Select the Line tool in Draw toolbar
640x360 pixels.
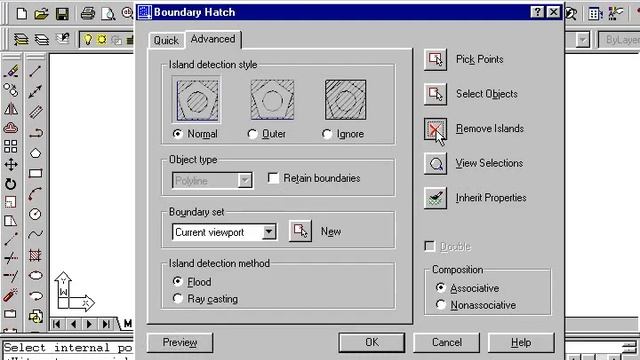[36, 71]
